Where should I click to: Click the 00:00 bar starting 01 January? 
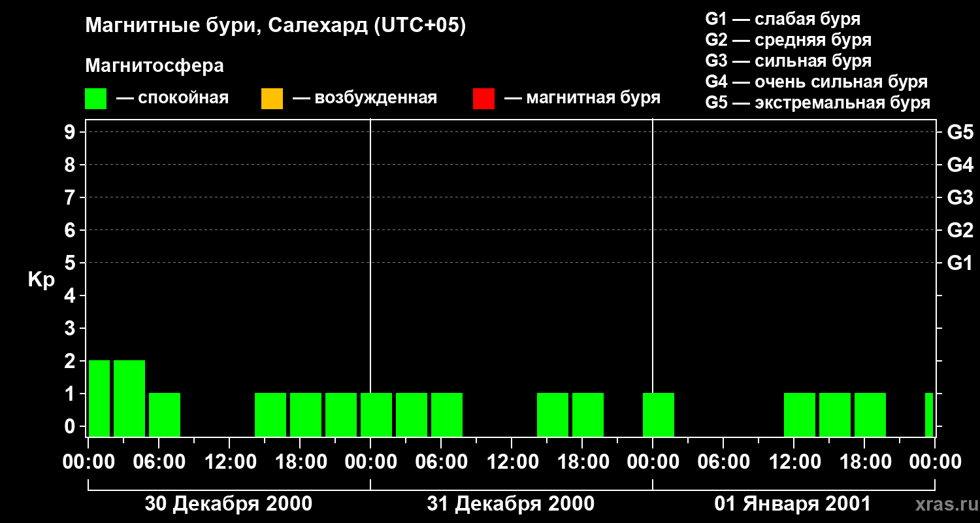[659, 414]
